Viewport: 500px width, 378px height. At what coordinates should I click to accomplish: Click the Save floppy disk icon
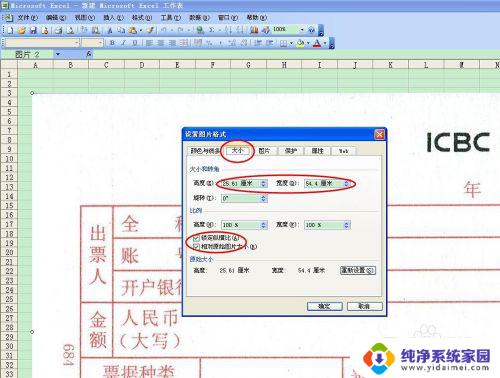point(33,30)
